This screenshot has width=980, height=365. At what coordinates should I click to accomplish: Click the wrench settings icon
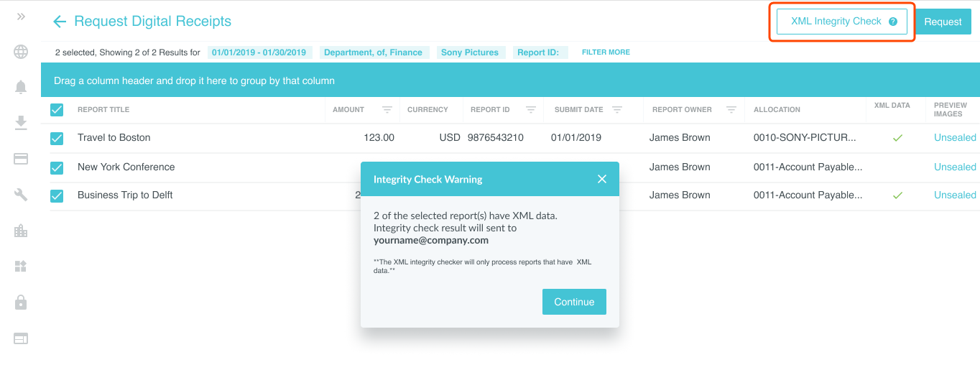click(x=21, y=195)
